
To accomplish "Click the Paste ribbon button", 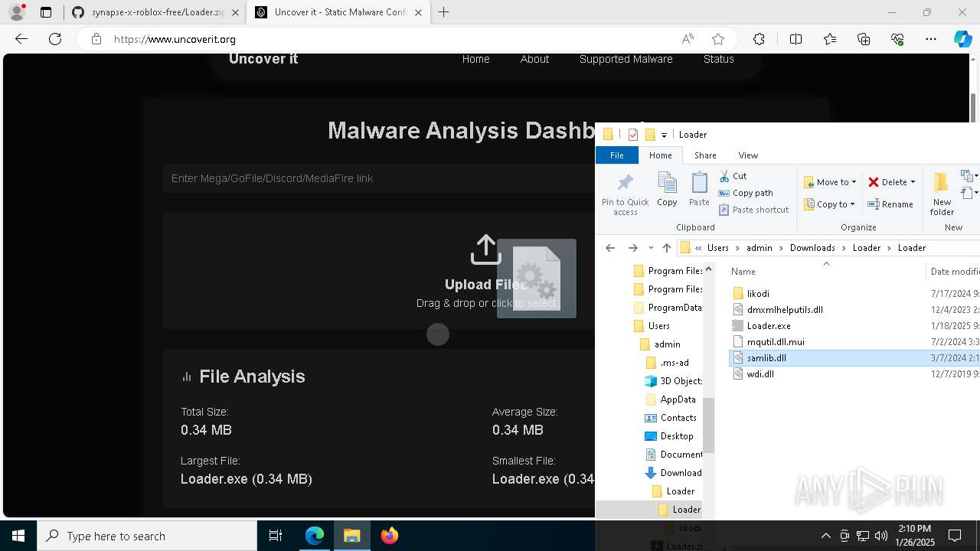I will click(699, 190).
